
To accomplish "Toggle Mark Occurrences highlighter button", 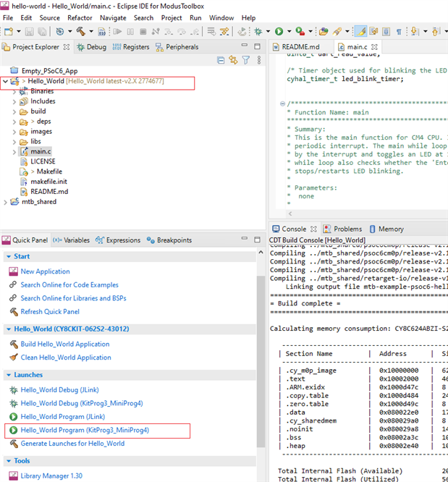I will coord(361,31).
